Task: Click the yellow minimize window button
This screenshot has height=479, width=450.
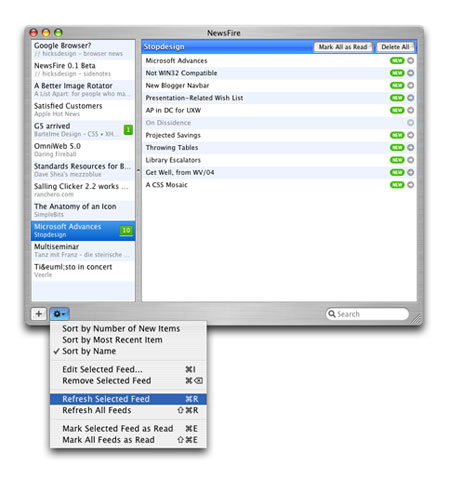Action: pyautogui.click(x=46, y=33)
